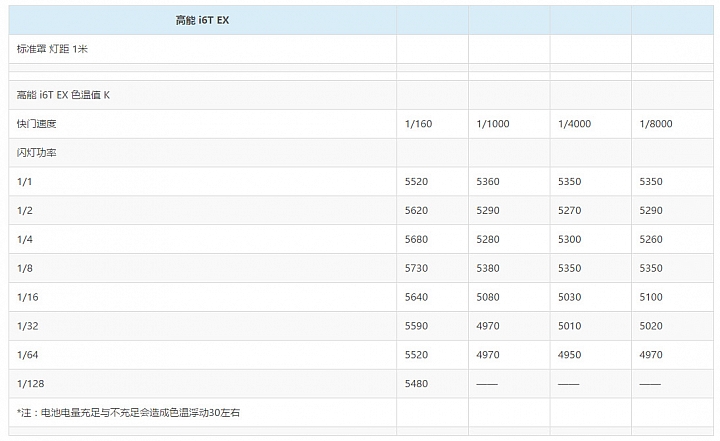Viewport: 720px width, 441px height.
Task: Click the table header '高能 i6T EX'
Action: click(202, 20)
